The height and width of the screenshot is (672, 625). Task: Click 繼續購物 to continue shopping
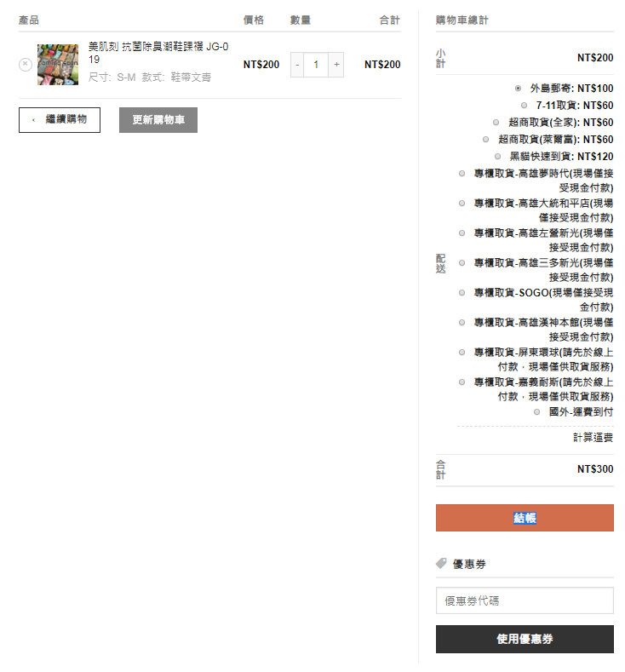pos(59,120)
